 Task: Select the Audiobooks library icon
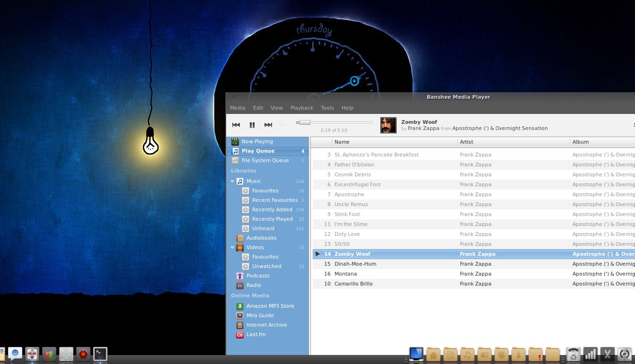pos(240,238)
